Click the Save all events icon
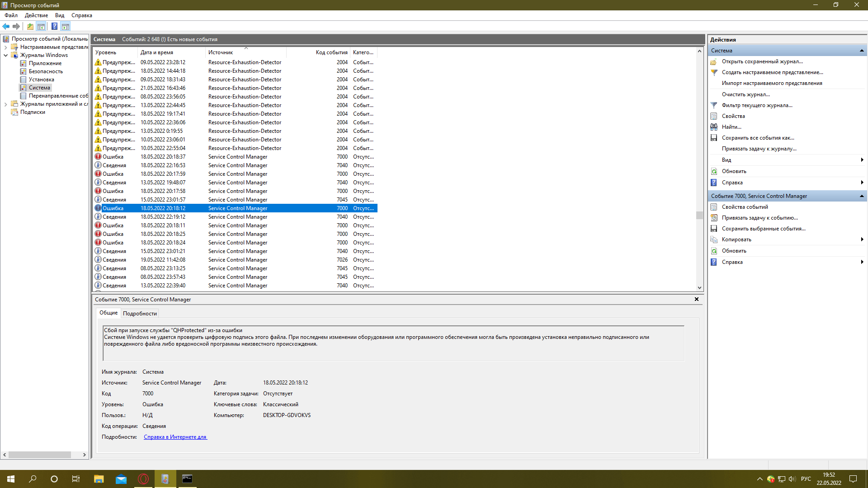Viewport: 868px width, 488px height. [x=713, y=138]
